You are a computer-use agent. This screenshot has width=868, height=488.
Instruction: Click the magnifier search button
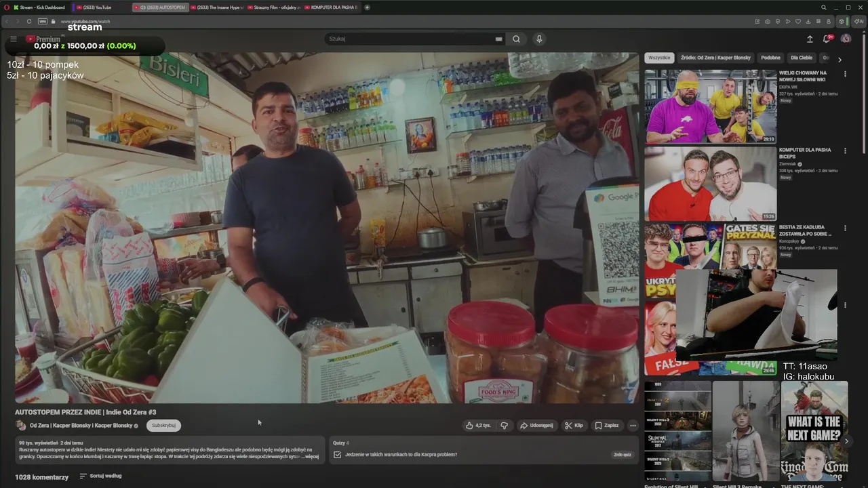[517, 39]
